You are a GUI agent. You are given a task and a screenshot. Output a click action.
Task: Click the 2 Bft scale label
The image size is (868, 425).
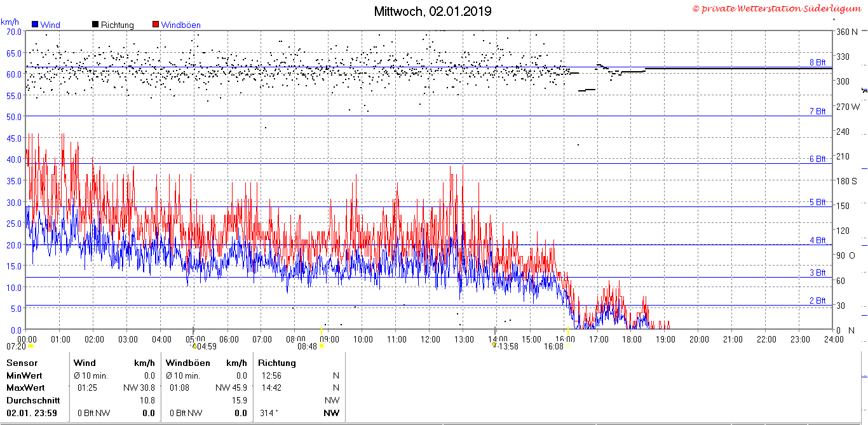point(817,300)
